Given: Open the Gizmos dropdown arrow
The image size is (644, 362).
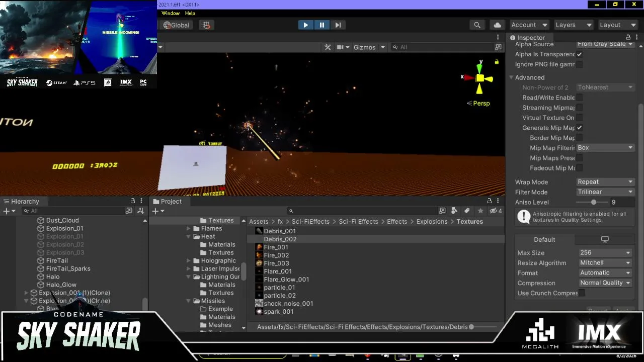Looking at the screenshot, I should [x=383, y=47].
